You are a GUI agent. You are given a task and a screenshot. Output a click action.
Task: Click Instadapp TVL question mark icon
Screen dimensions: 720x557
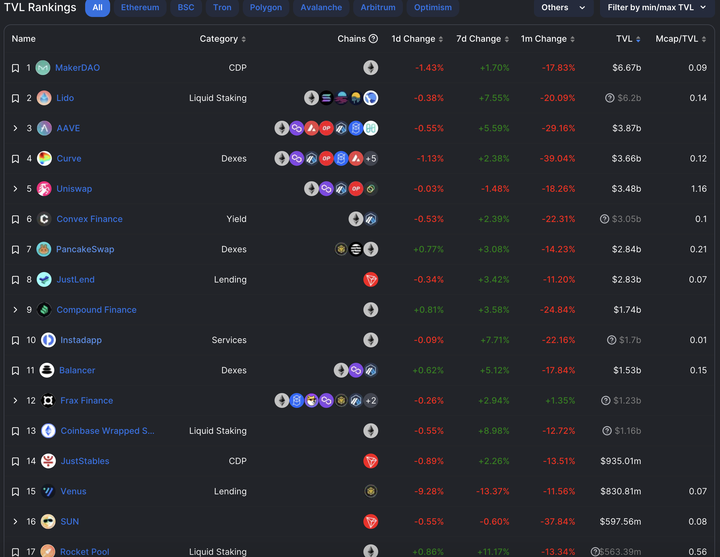[611, 340]
